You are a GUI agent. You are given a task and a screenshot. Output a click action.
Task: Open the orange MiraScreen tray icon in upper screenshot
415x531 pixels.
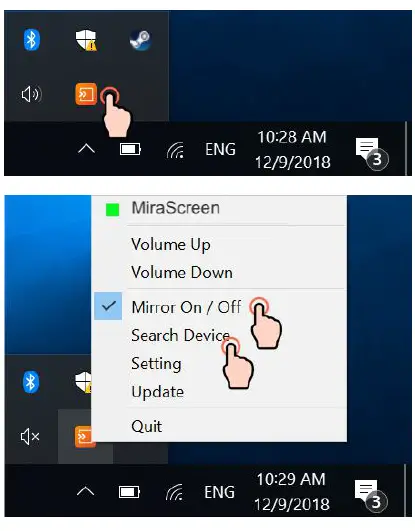(x=86, y=94)
